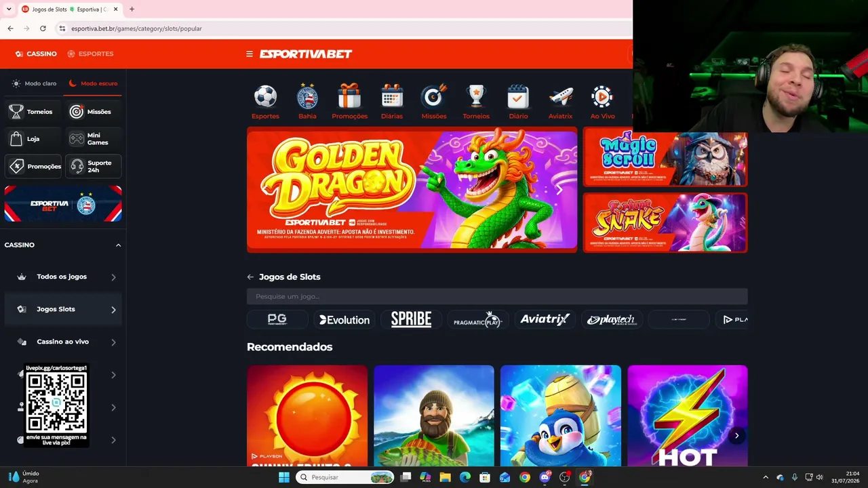Viewport: 868px width, 488px height.
Task: Switch to the CASSINO top tab
Action: [36, 54]
